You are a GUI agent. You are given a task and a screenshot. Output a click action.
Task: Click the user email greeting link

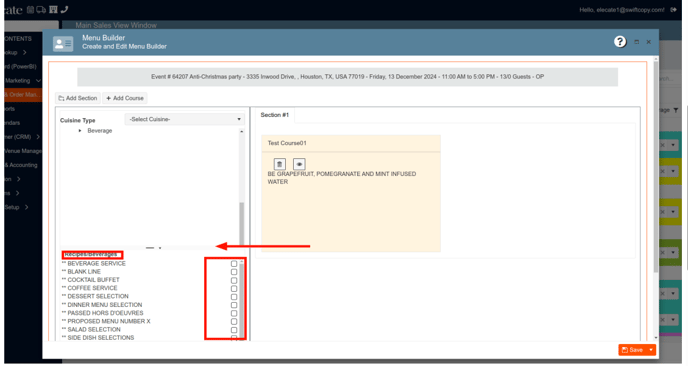coord(622,10)
